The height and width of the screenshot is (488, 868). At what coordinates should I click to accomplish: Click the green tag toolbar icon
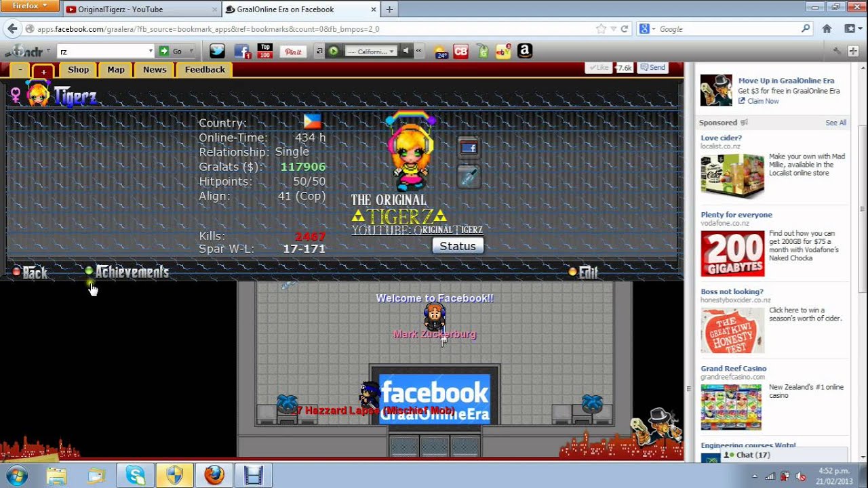point(483,51)
